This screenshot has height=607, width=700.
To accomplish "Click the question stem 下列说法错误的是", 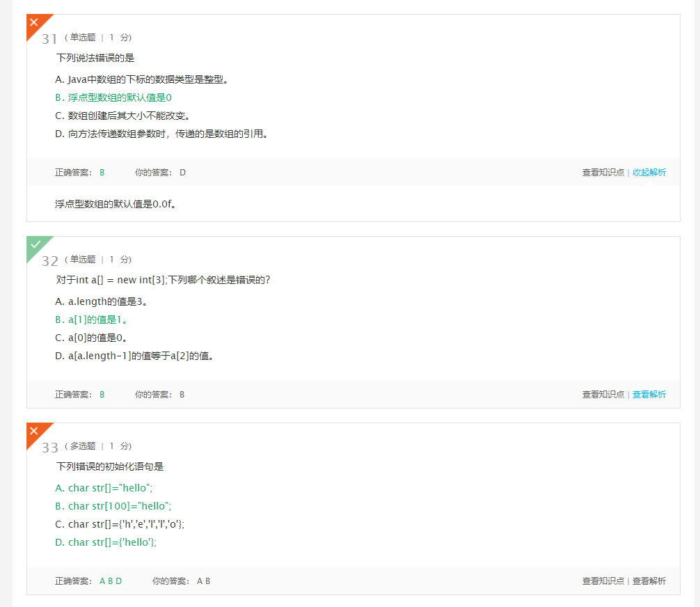I will click(95, 58).
